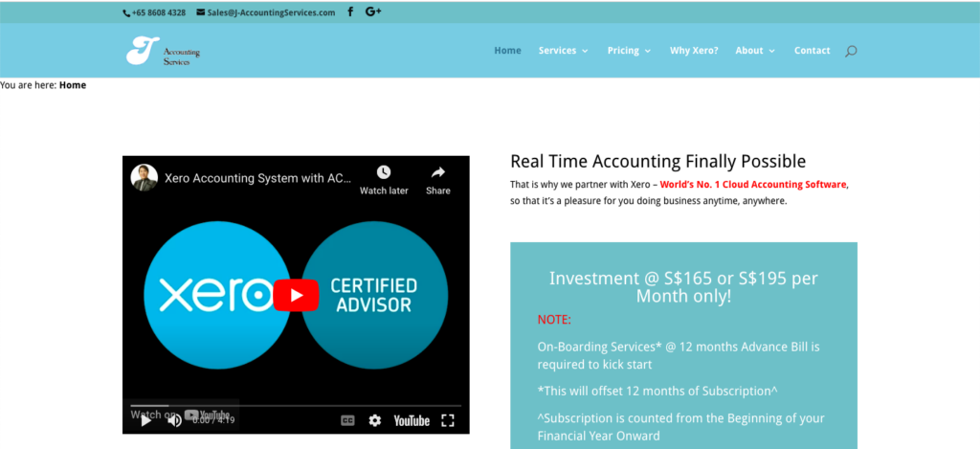The height and width of the screenshot is (449, 980).
Task: Click the search magnifier icon
Action: coord(851,52)
